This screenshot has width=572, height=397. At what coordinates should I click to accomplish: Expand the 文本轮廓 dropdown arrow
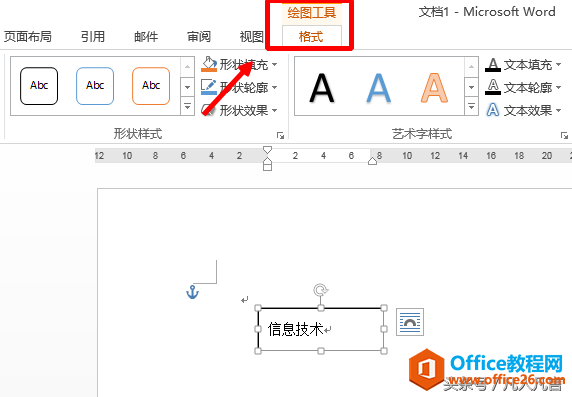pyautogui.click(x=558, y=88)
